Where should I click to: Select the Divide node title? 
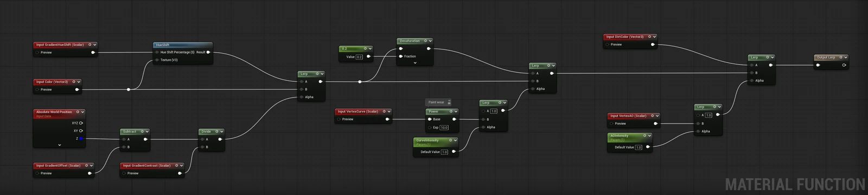coord(206,132)
